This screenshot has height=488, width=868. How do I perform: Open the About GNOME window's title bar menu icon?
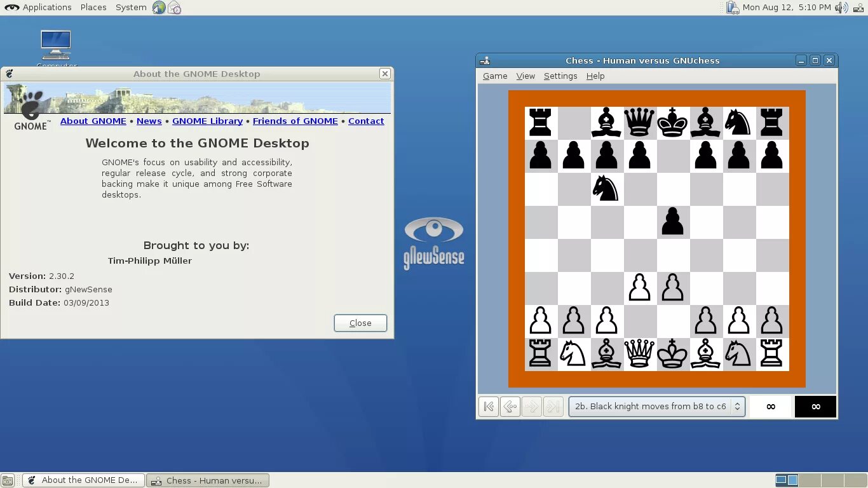(10, 74)
